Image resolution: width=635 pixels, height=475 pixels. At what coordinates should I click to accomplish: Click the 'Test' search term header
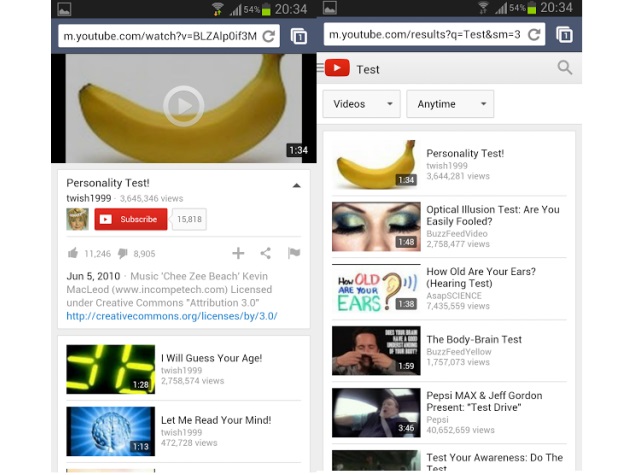pos(368,70)
